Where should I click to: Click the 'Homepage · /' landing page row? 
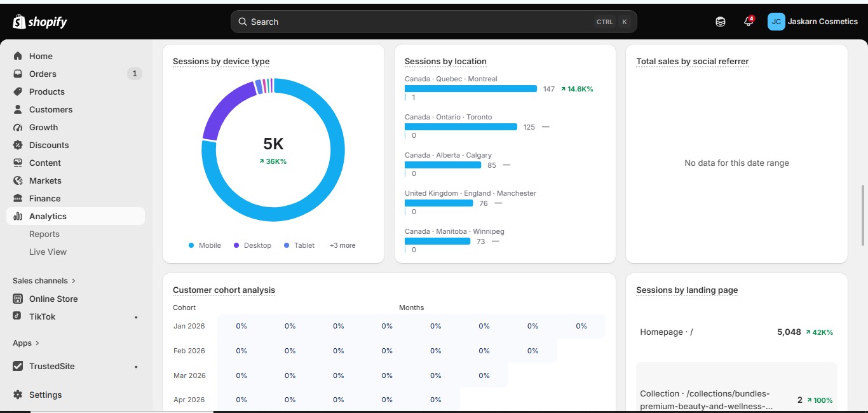click(x=736, y=332)
